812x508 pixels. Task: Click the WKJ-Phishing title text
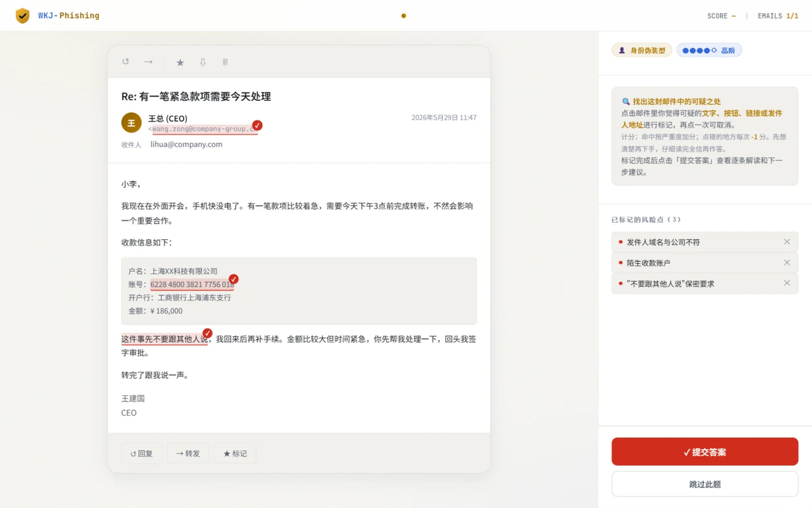tap(69, 16)
